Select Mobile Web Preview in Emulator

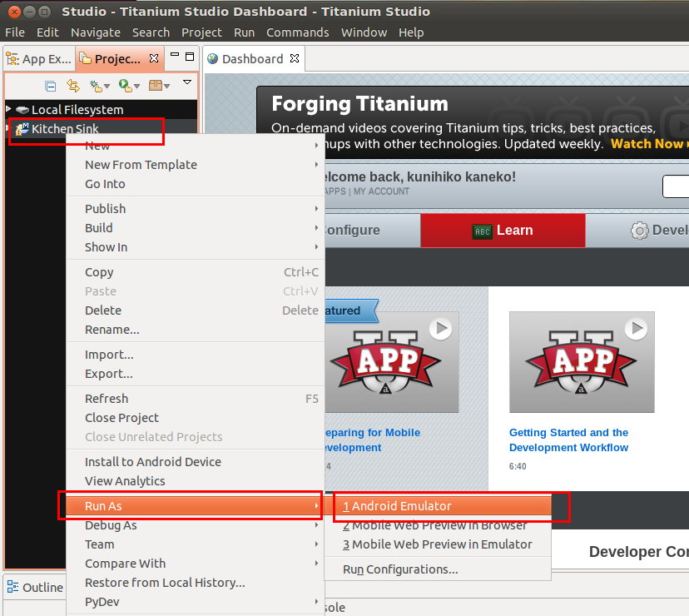point(438,544)
